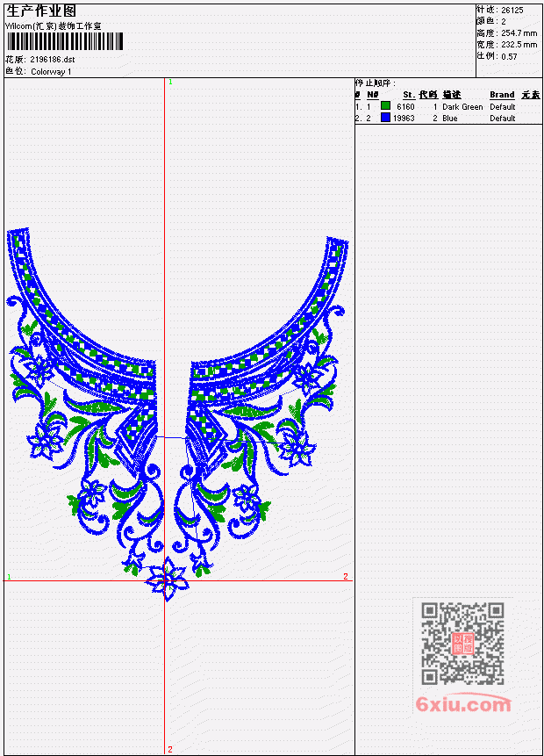
Task: Click the N# column header
Action: pos(372,95)
